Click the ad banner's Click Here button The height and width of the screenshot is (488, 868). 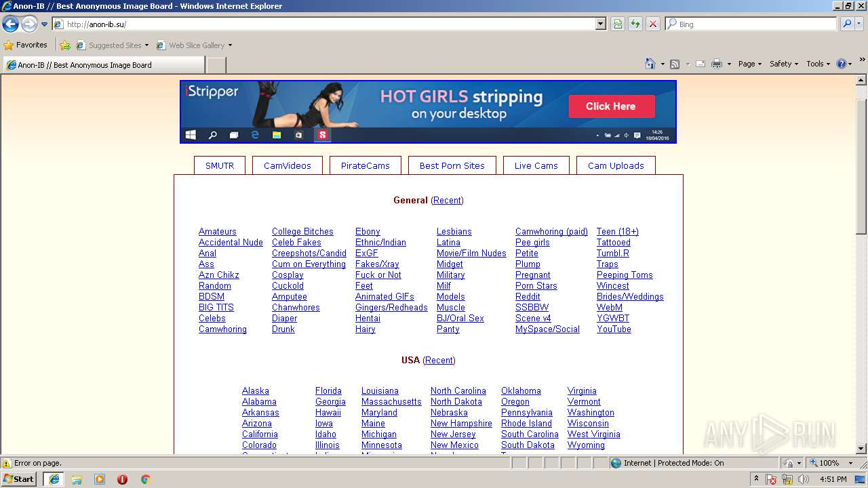pyautogui.click(x=611, y=106)
